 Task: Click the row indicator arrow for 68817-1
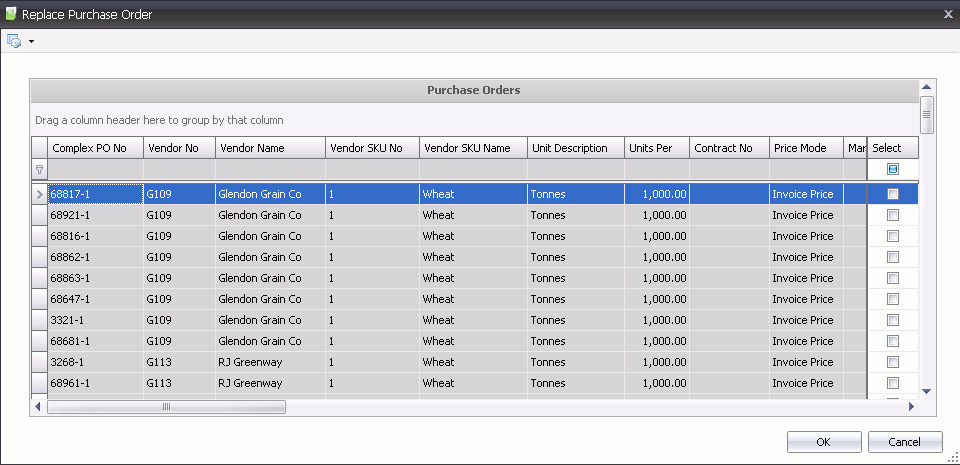point(39,194)
